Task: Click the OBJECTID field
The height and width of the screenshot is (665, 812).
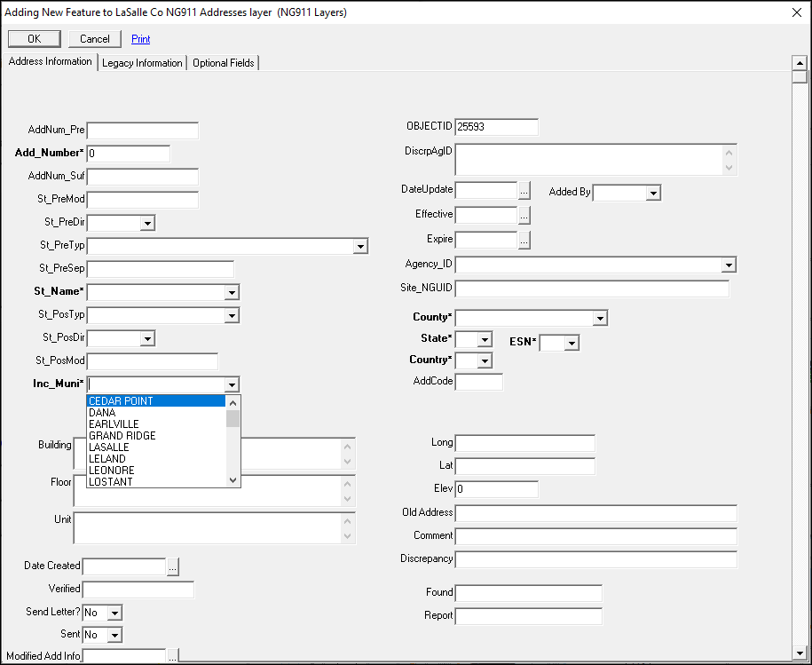Action: (497, 127)
